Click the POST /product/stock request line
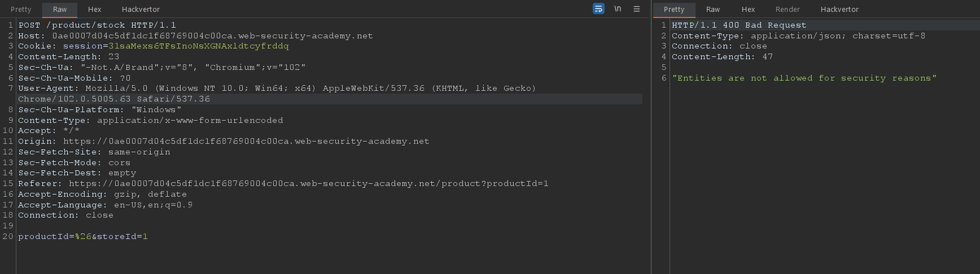 pyautogui.click(x=97, y=26)
